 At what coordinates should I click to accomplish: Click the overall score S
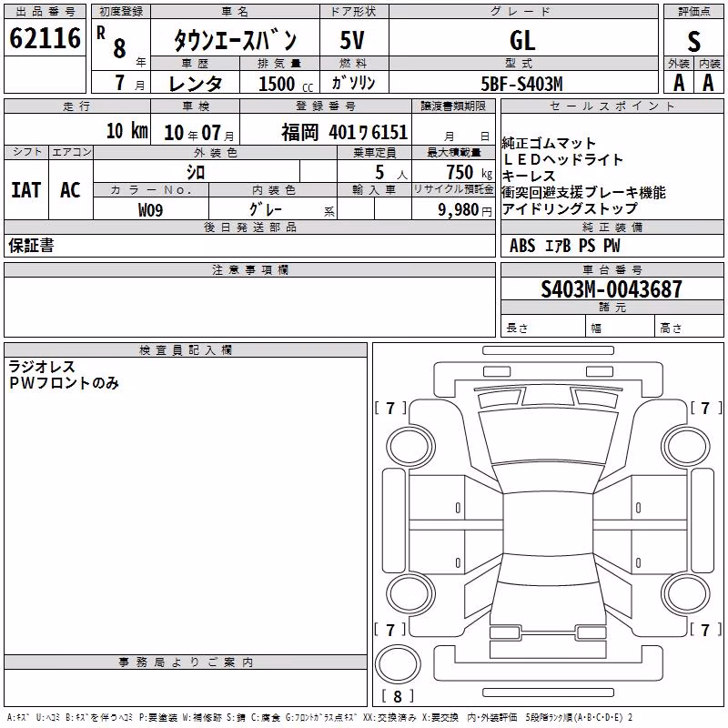[x=693, y=41]
